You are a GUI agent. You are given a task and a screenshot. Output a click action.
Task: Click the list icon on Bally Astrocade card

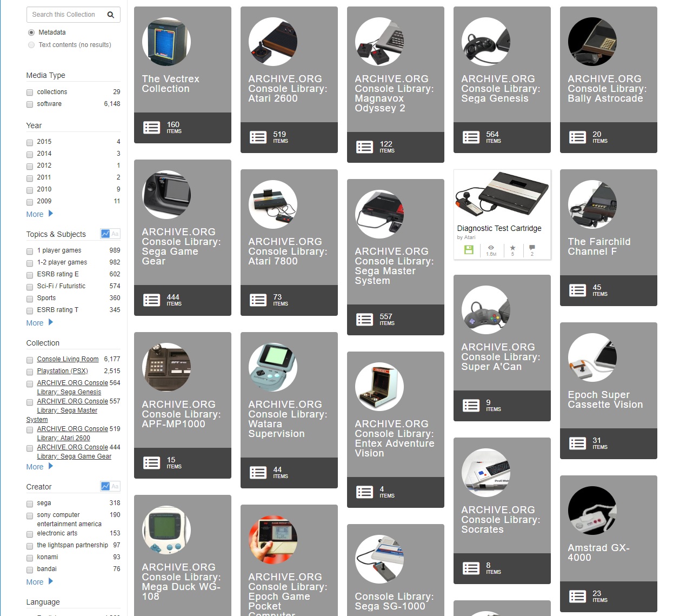pos(577,137)
